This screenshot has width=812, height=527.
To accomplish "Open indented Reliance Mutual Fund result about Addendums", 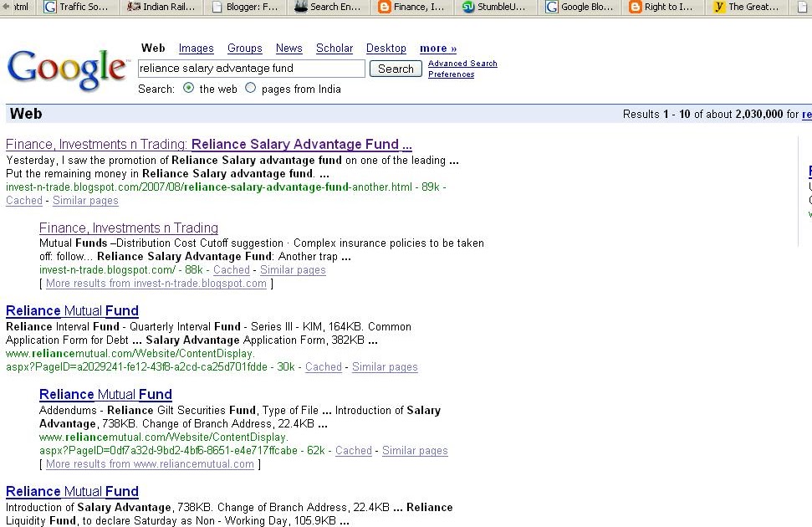I will click(x=105, y=394).
